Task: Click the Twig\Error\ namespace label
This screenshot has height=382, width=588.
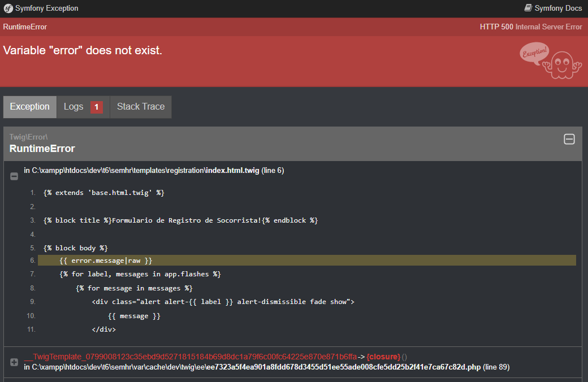Action: coord(28,137)
